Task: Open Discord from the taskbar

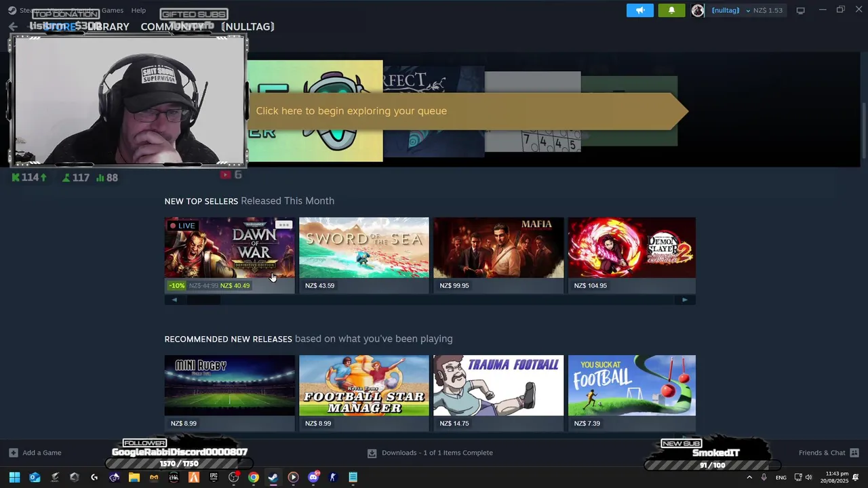Action: click(x=313, y=477)
